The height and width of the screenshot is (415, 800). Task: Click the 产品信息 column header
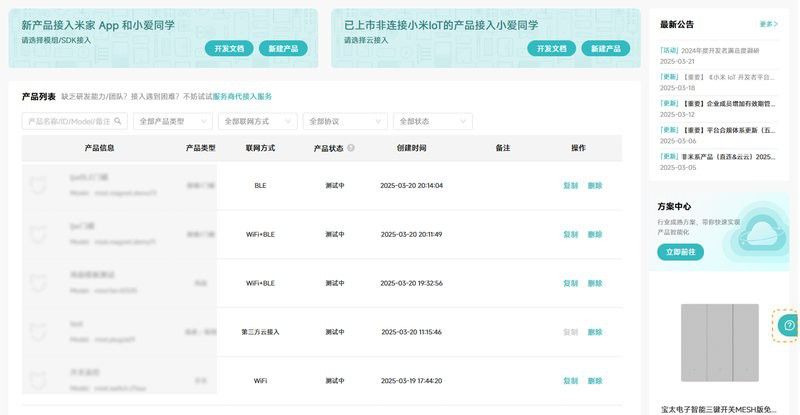(99, 148)
